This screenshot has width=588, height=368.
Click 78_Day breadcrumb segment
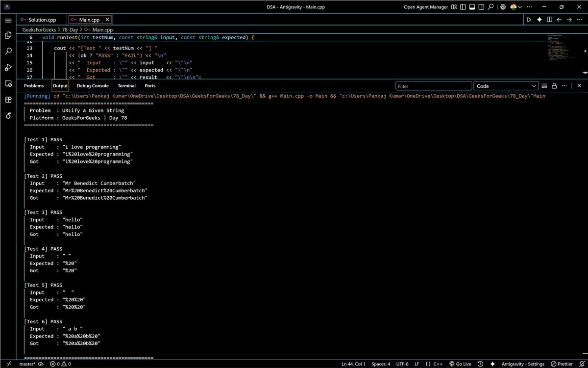click(x=70, y=30)
